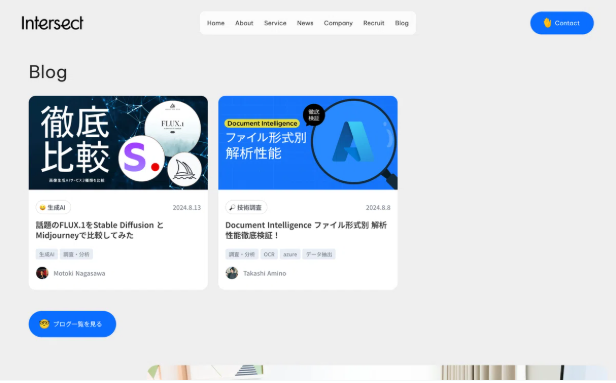Image resolution: width=616 pixels, height=383 pixels.
Task: Click the azure tag
Action: (290, 255)
